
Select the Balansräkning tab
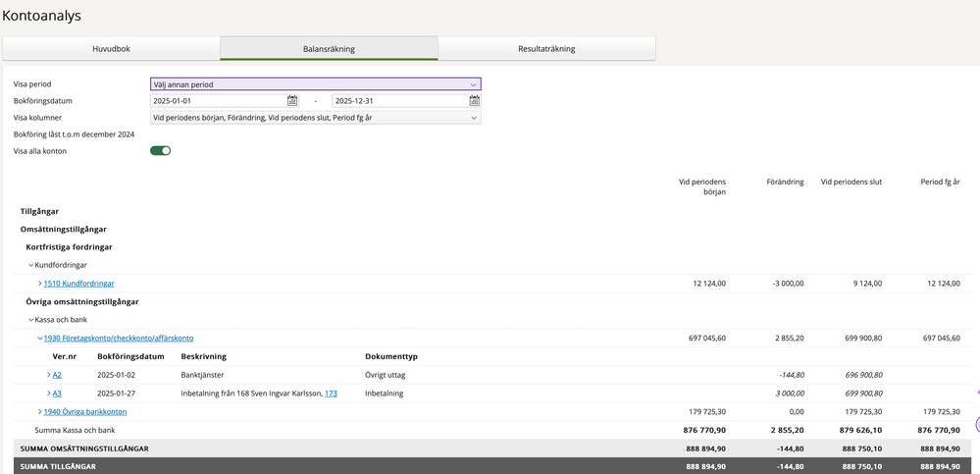point(329,48)
